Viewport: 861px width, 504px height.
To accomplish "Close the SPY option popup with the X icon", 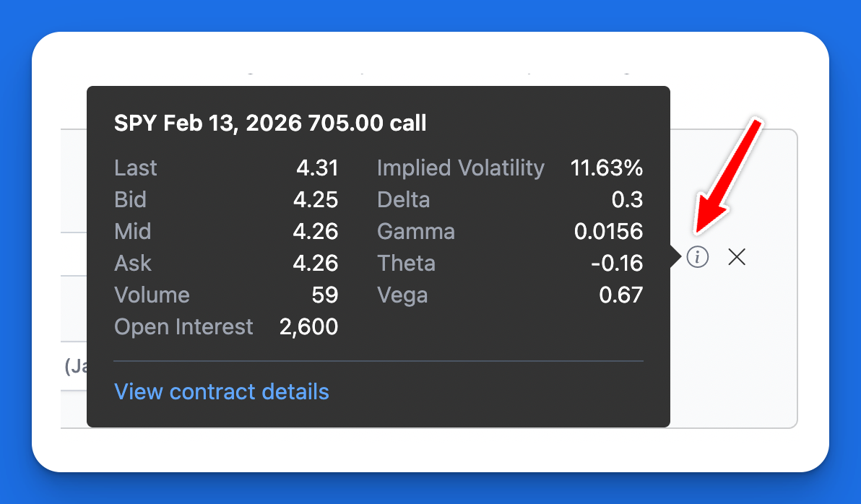I will (x=736, y=257).
